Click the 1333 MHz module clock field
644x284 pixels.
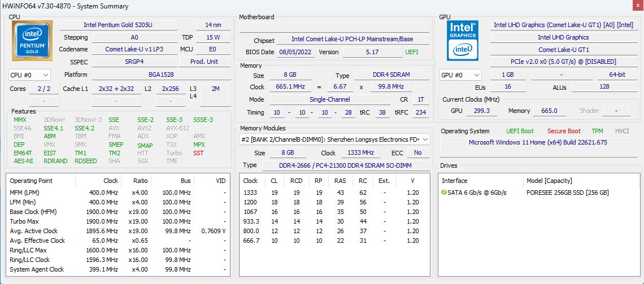(x=360, y=152)
